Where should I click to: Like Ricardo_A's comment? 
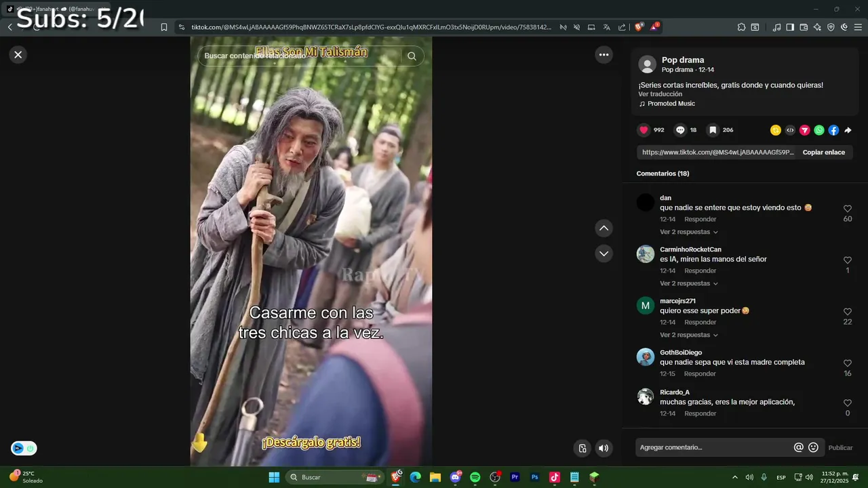coord(847,403)
